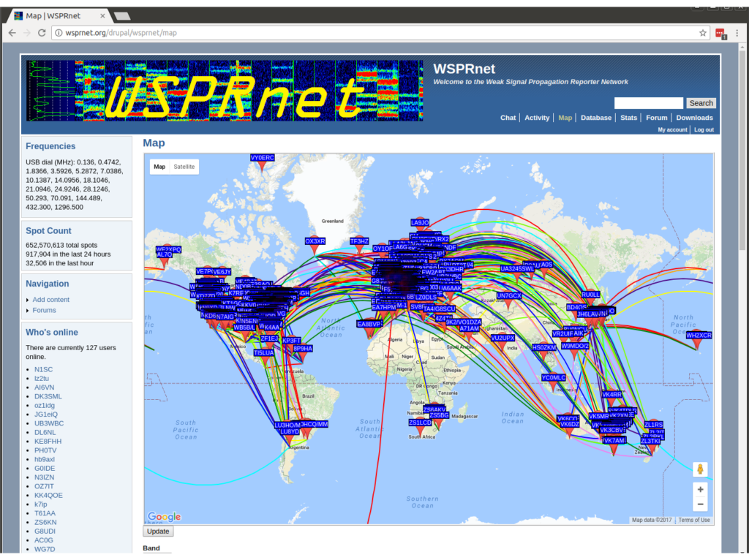
Task: Close the Map | WSPRnet tab
Action: click(x=102, y=16)
